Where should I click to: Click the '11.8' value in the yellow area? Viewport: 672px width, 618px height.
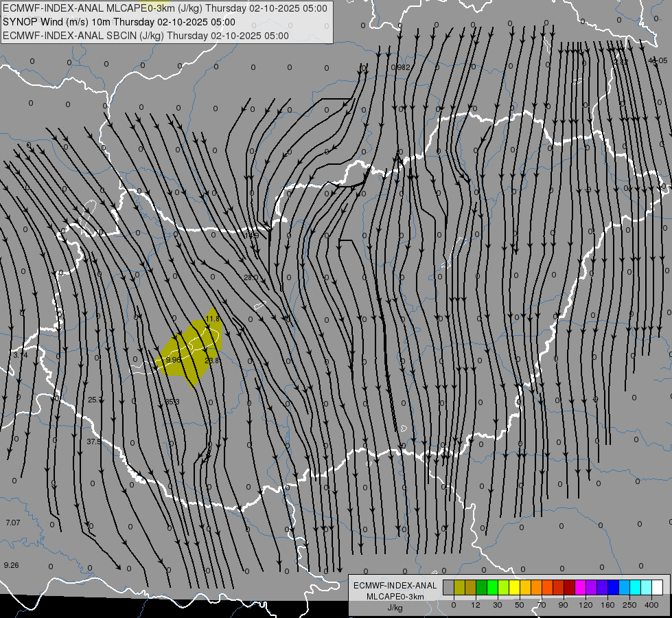click(x=213, y=319)
